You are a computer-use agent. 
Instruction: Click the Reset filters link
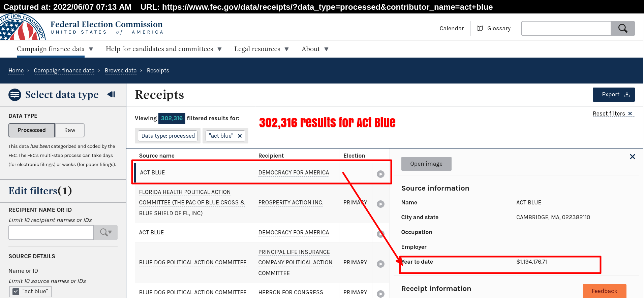coord(614,113)
